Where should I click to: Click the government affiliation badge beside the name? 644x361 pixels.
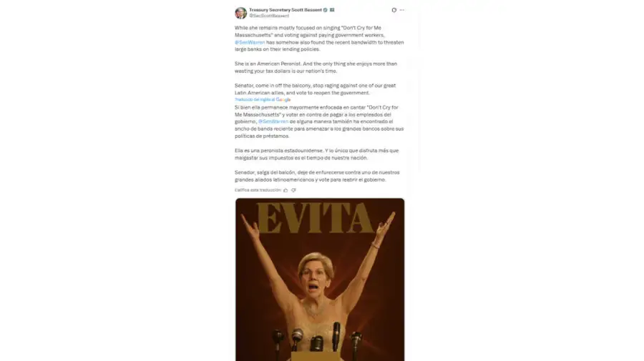tap(332, 10)
